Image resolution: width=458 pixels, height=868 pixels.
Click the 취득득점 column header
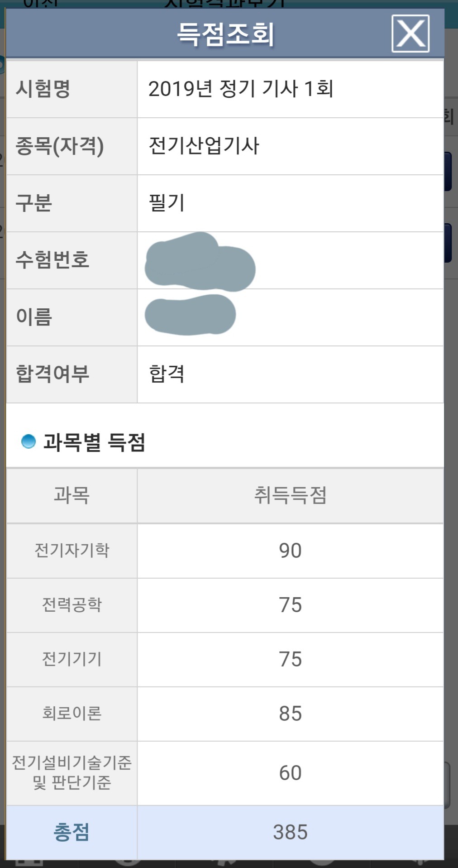[x=290, y=495]
